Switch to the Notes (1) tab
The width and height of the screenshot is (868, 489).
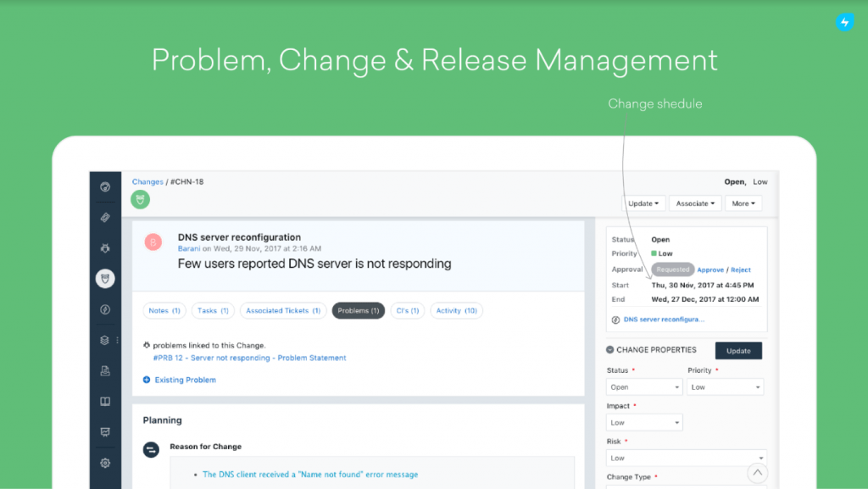point(164,311)
